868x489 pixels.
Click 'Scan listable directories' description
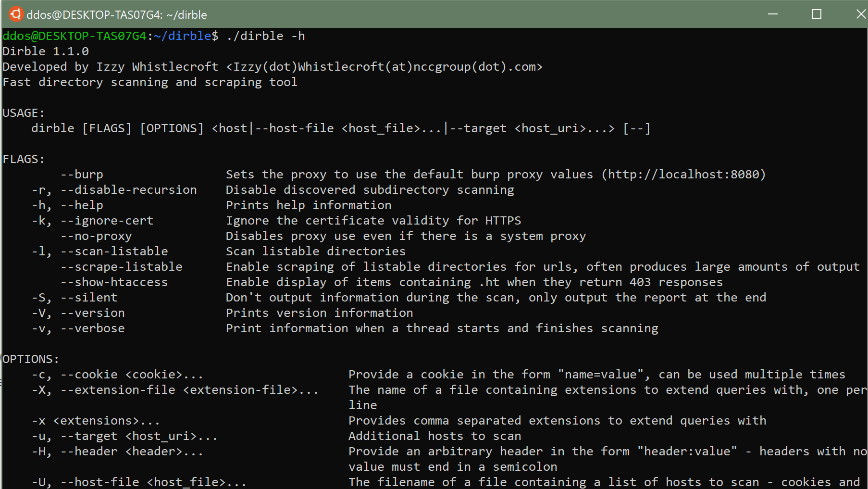click(316, 251)
